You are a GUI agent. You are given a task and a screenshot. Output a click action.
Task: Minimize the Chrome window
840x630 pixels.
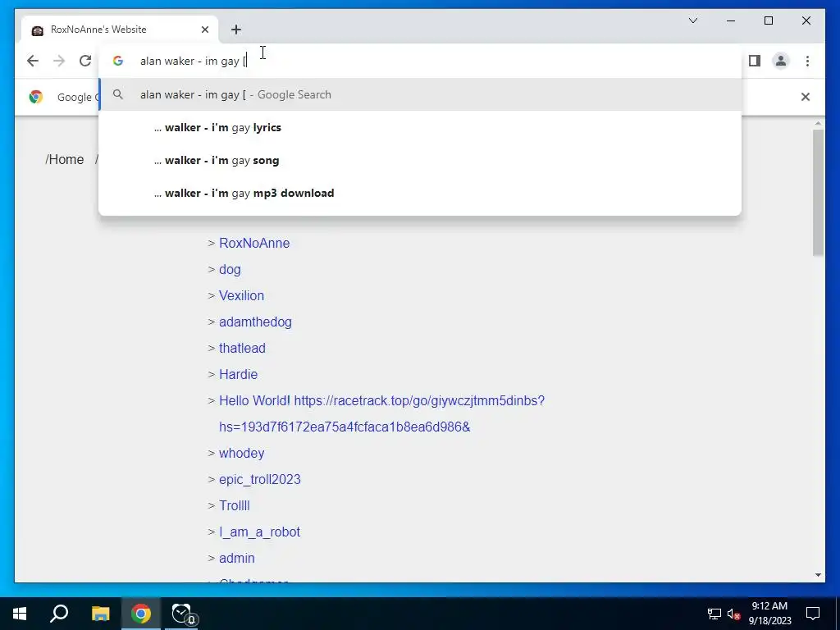point(731,21)
